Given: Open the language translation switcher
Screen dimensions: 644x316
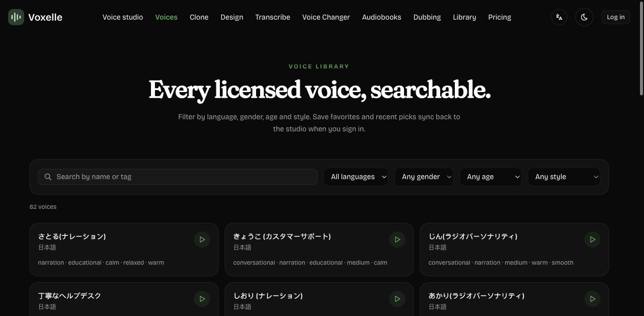Looking at the screenshot, I should (559, 17).
